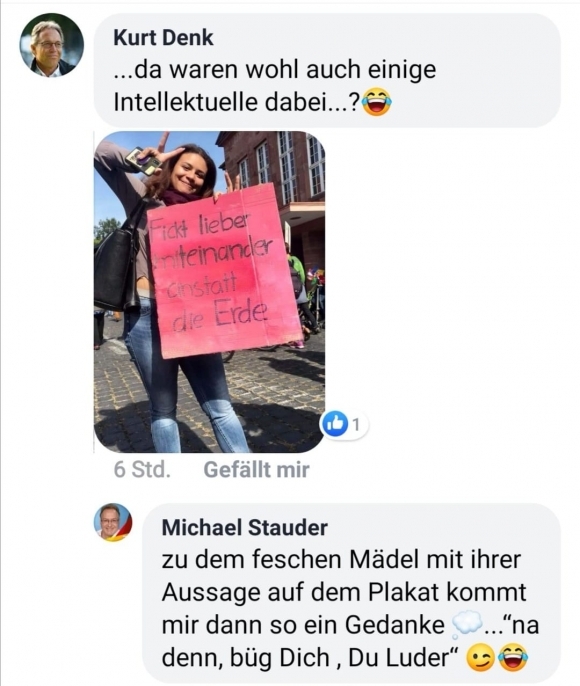Open Michael Stauder's profile avatar
This screenshot has width=580, height=686.
113,522
